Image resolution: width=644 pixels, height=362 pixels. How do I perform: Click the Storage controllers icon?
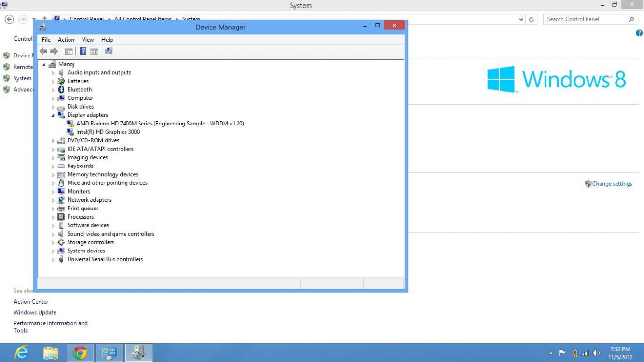coord(61,242)
